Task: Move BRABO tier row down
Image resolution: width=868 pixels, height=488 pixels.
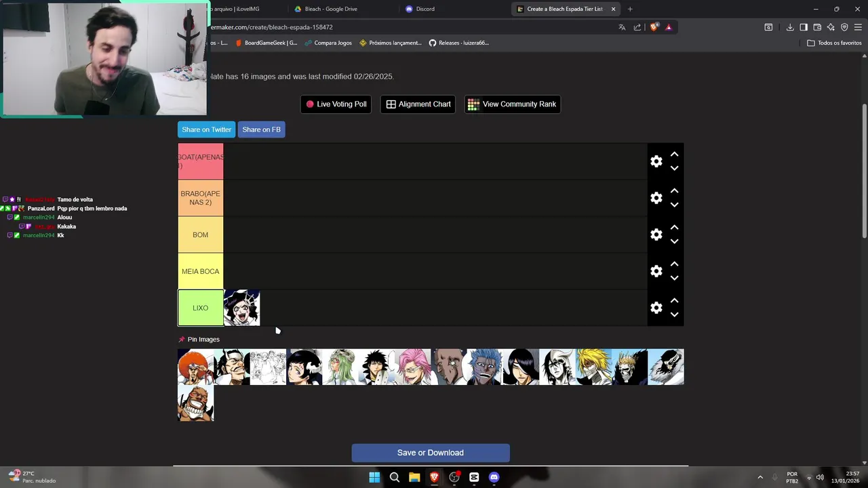Action: point(674,205)
